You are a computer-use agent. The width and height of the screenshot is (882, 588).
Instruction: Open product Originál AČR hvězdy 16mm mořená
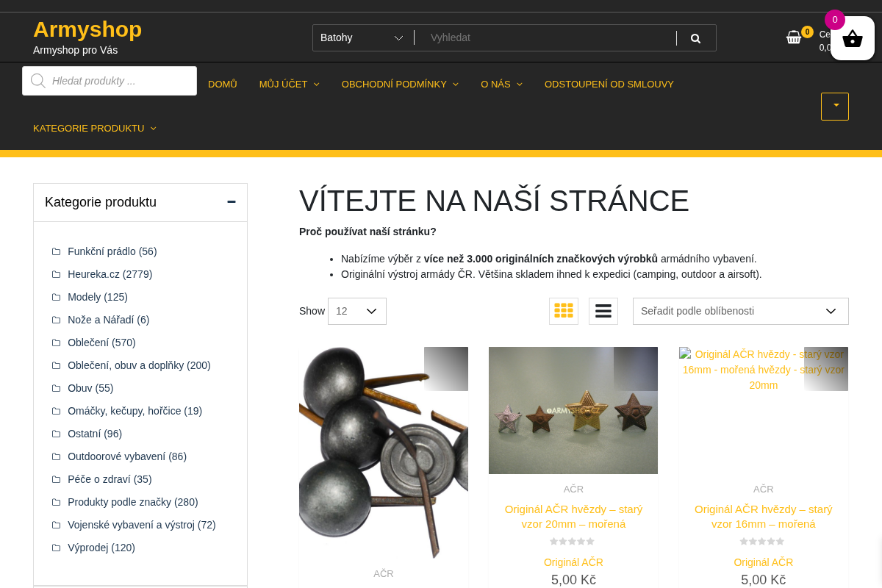pos(764,517)
